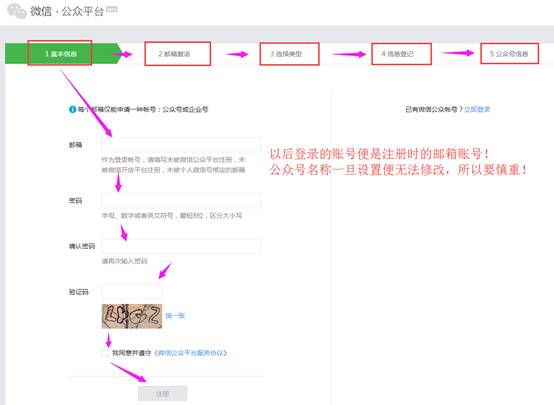This screenshot has width=554, height=405.
Task: Check the 我同意并遵守 agreement checkbox
Action: point(105,353)
